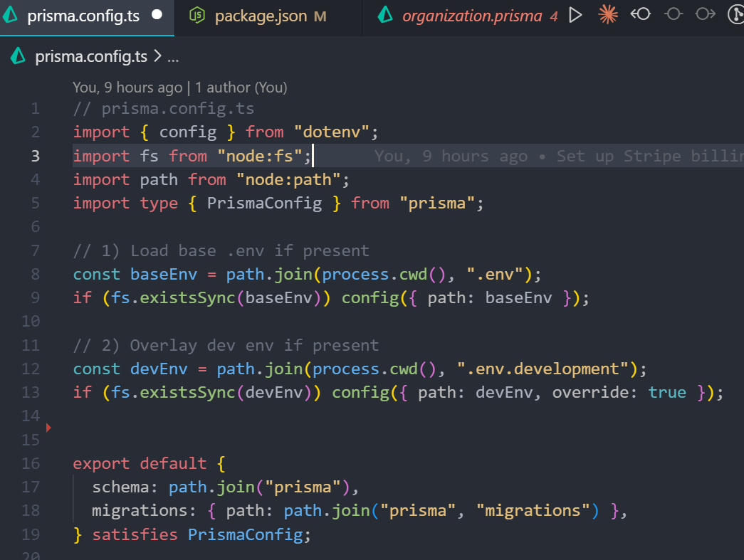Click the migrations property on line 18

click(x=140, y=511)
